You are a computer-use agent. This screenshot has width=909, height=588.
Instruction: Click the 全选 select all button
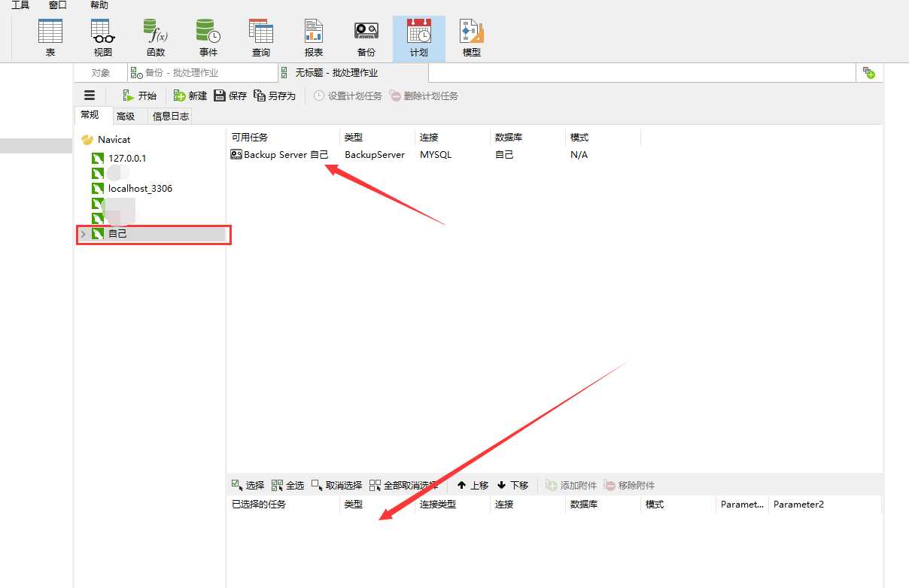coord(287,485)
